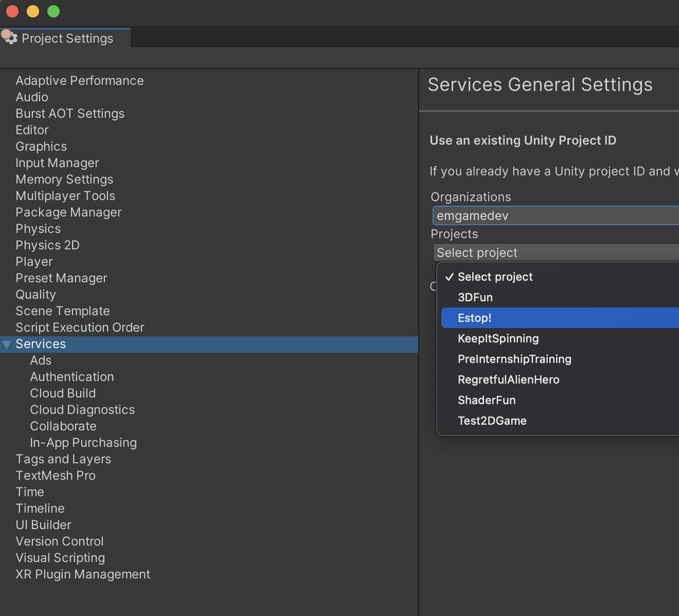Click the green zoom window button
This screenshot has height=616, width=679.
pos(53,11)
